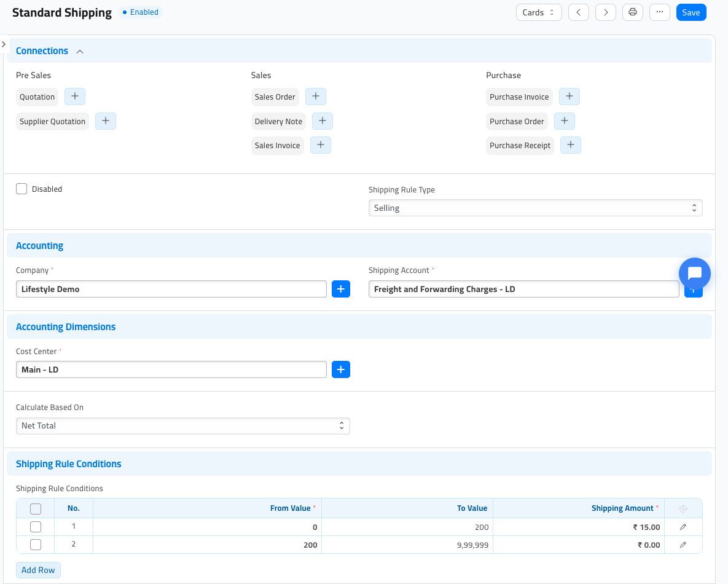This screenshot has height=584, width=728.
Task: Create a new Sales Invoice using plus icon
Action: [x=320, y=145]
